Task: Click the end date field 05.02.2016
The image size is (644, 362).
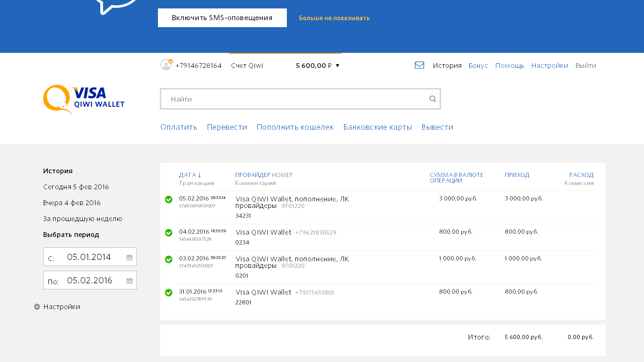Action: 90,280
